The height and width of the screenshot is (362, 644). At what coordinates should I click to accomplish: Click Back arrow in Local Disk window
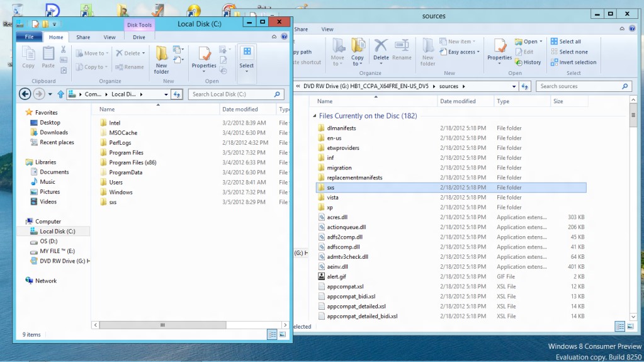pos(25,94)
